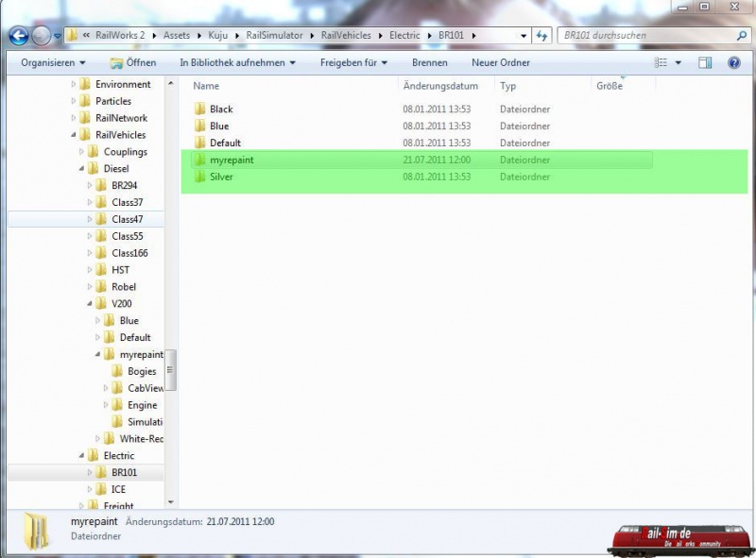Click the search magnifier icon
The width and height of the screenshot is (756, 558).
[742, 35]
